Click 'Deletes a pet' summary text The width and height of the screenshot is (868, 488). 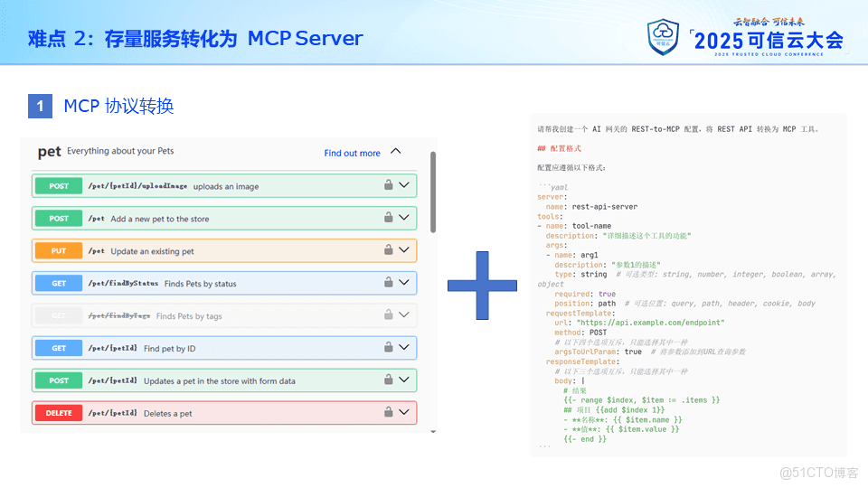[168, 413]
